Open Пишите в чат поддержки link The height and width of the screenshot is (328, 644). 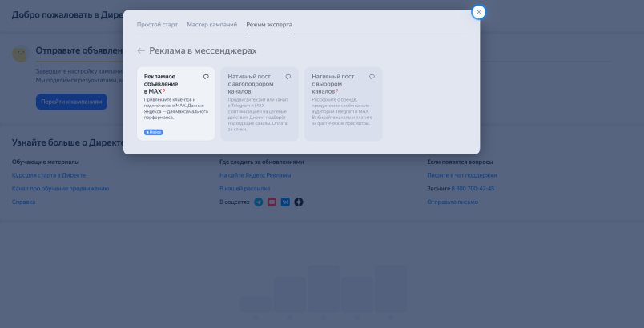tap(462, 175)
